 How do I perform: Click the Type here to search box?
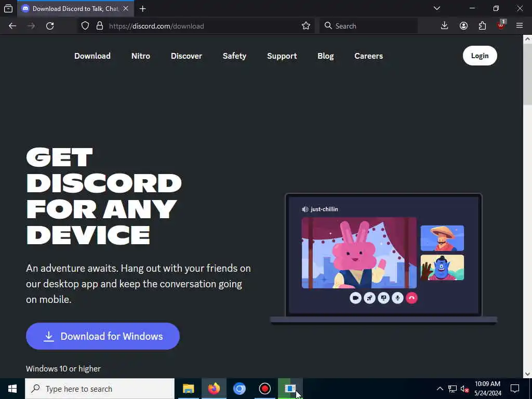(100, 389)
